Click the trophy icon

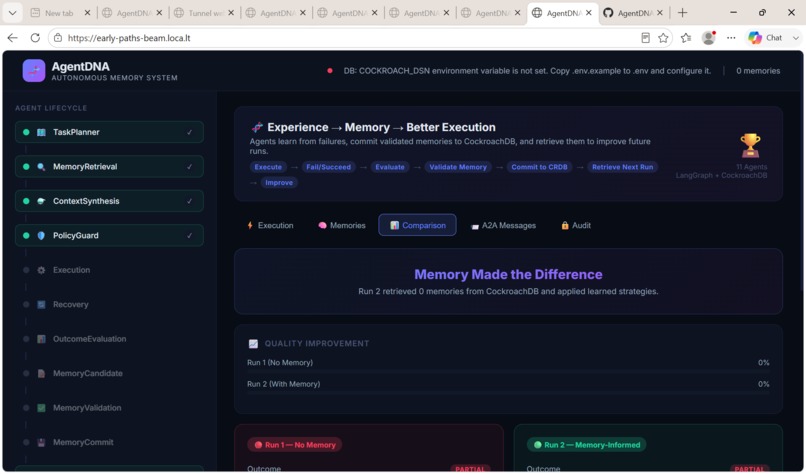(x=750, y=145)
